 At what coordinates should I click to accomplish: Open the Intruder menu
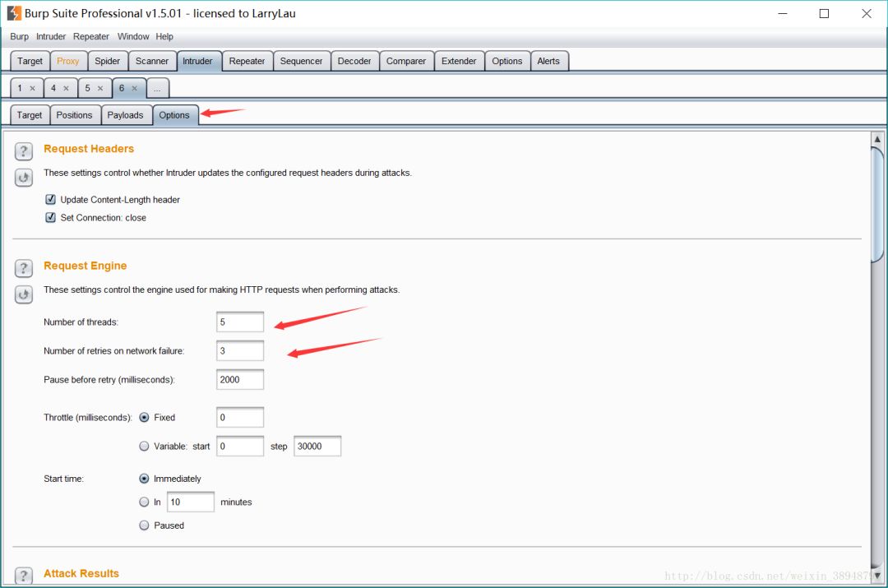(x=51, y=36)
